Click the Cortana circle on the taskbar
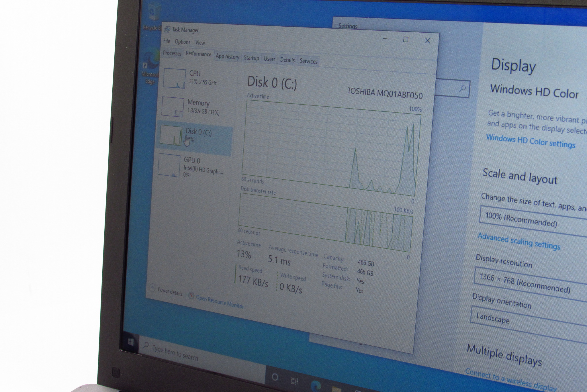The height and width of the screenshot is (392, 587). point(275,377)
